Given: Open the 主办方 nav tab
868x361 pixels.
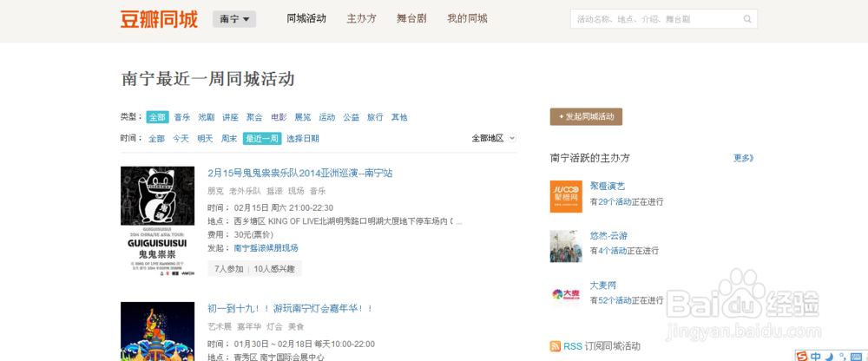Looking at the screenshot, I should (361, 18).
